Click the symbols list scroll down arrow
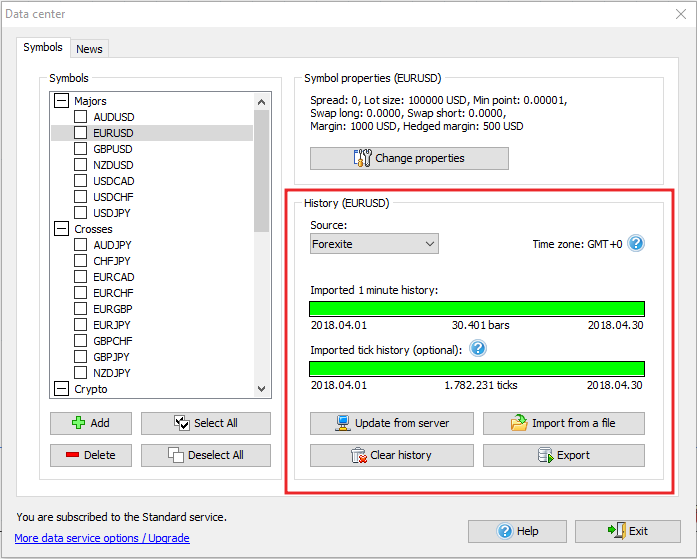 (262, 389)
